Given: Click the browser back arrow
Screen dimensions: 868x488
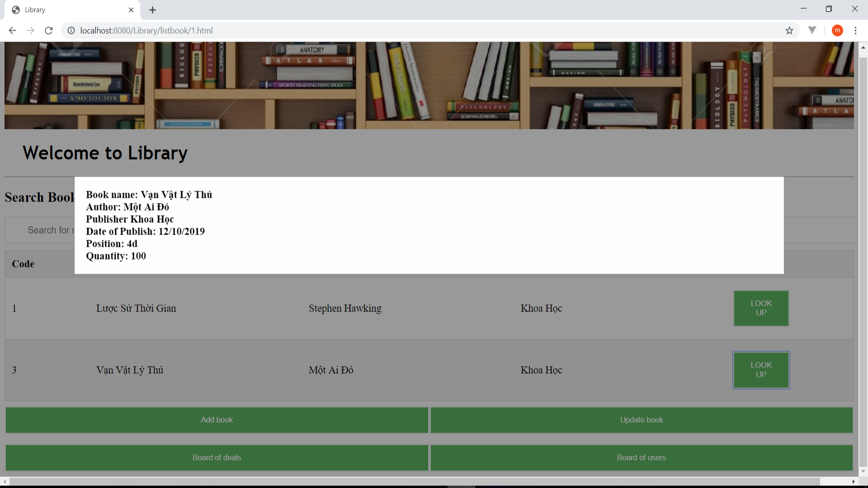Looking at the screenshot, I should pyautogui.click(x=12, y=30).
